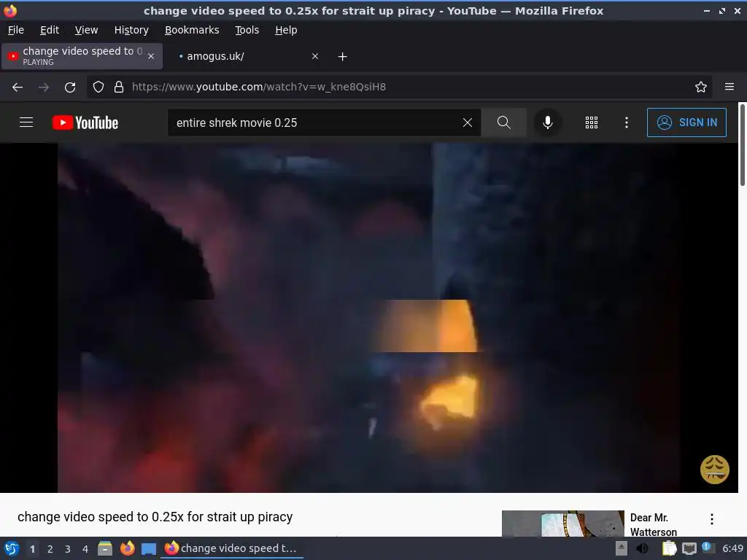Image resolution: width=747 pixels, height=560 pixels.
Task: Switch to workspace 3
Action: point(68,549)
